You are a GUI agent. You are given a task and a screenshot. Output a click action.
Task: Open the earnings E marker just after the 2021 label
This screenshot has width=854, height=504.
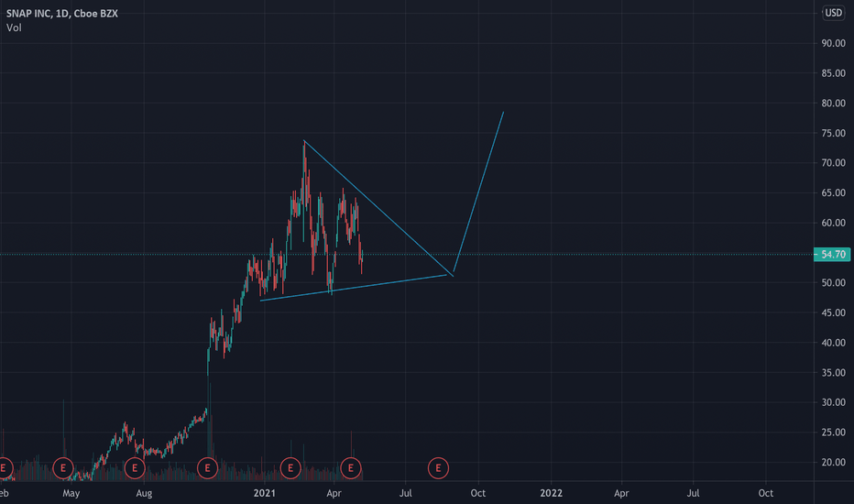tap(290, 468)
